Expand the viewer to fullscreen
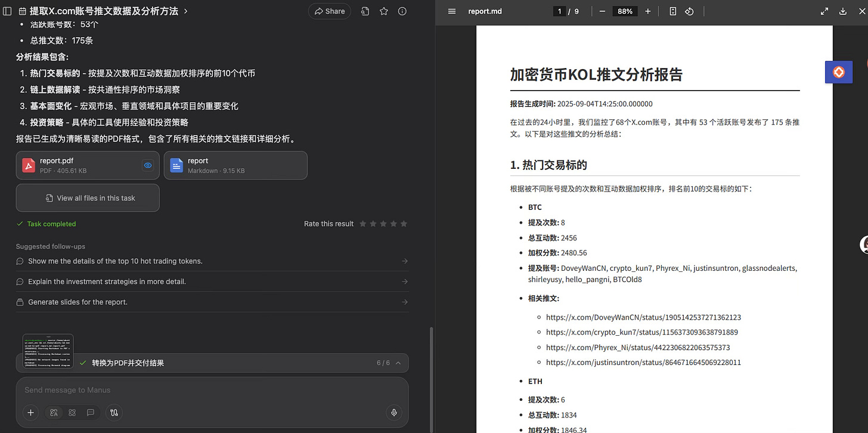868x433 pixels. click(x=824, y=11)
